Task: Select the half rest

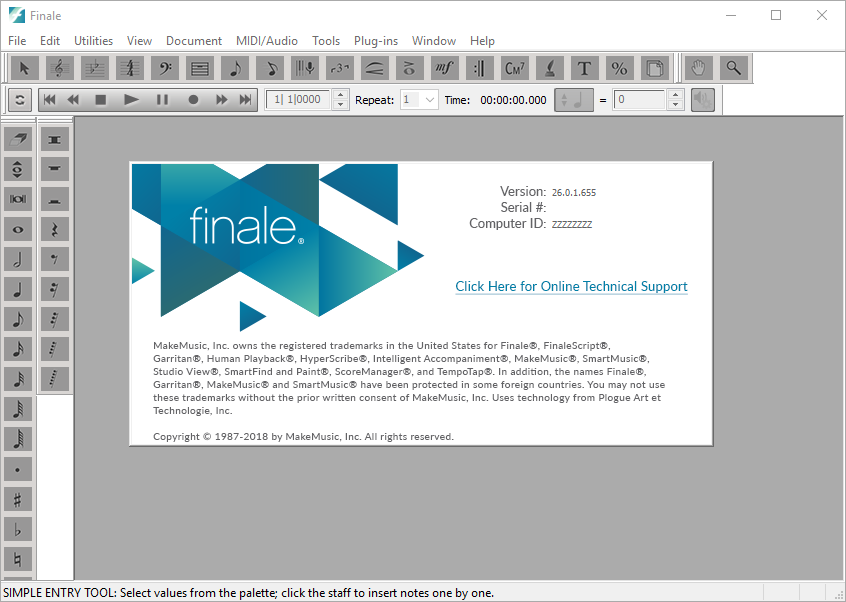Action: tap(54, 200)
